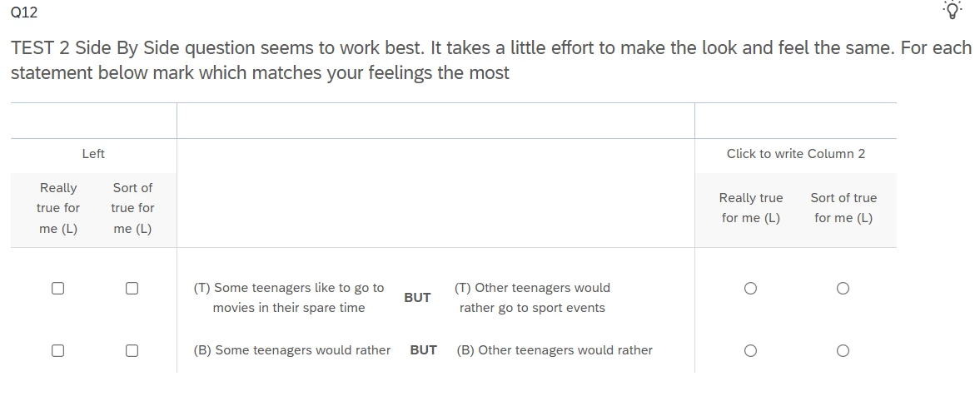Select right 'Really true for me' radio for sport events
980x406 pixels.
click(x=751, y=288)
